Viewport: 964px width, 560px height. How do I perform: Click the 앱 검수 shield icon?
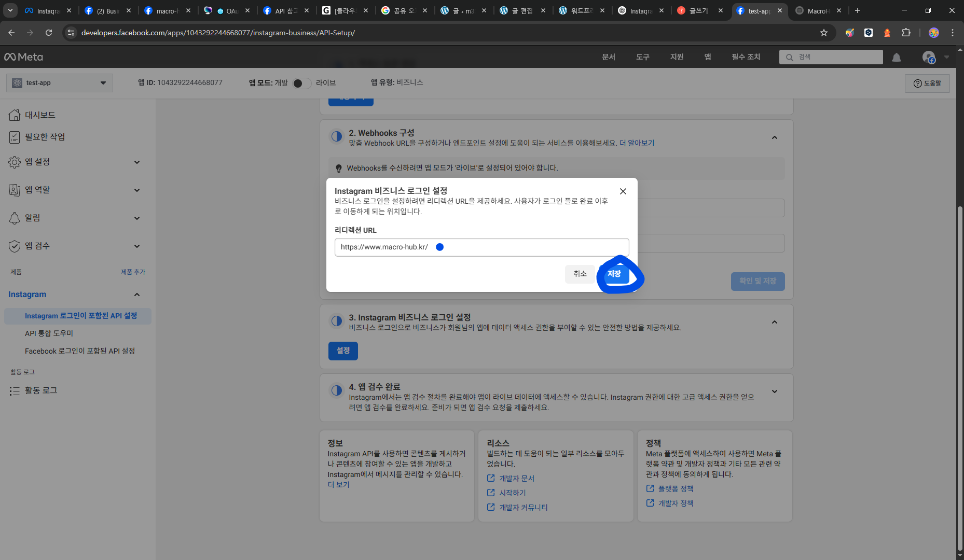[x=15, y=246]
